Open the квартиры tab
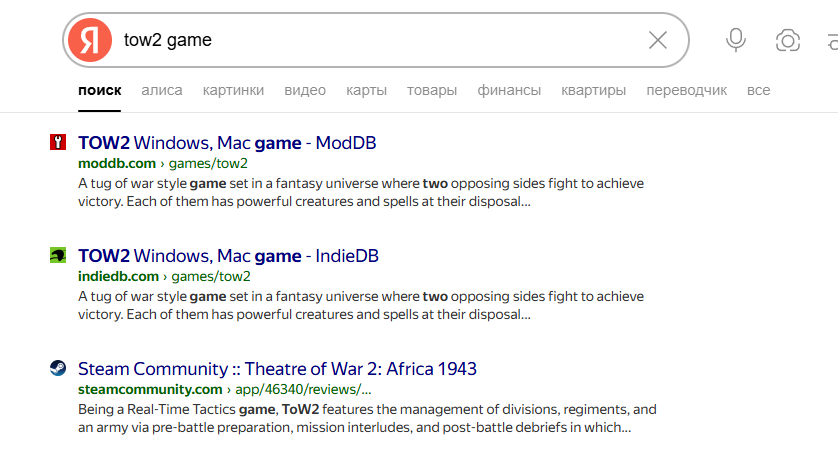This screenshot has height=458, width=838. [x=593, y=90]
